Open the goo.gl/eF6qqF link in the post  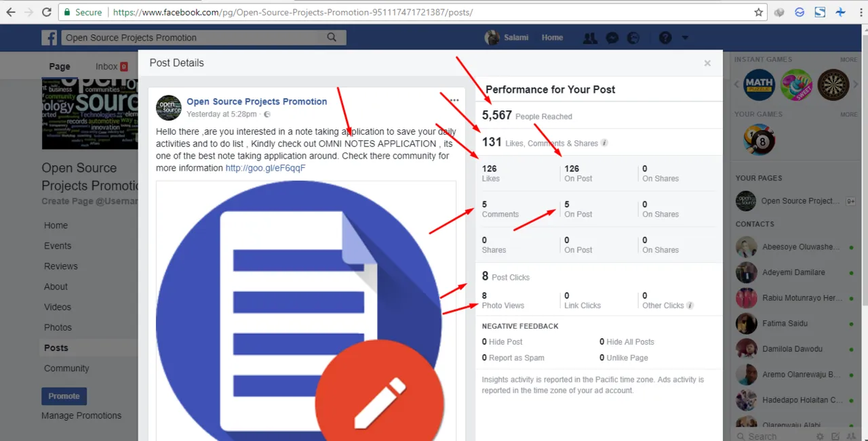266,168
